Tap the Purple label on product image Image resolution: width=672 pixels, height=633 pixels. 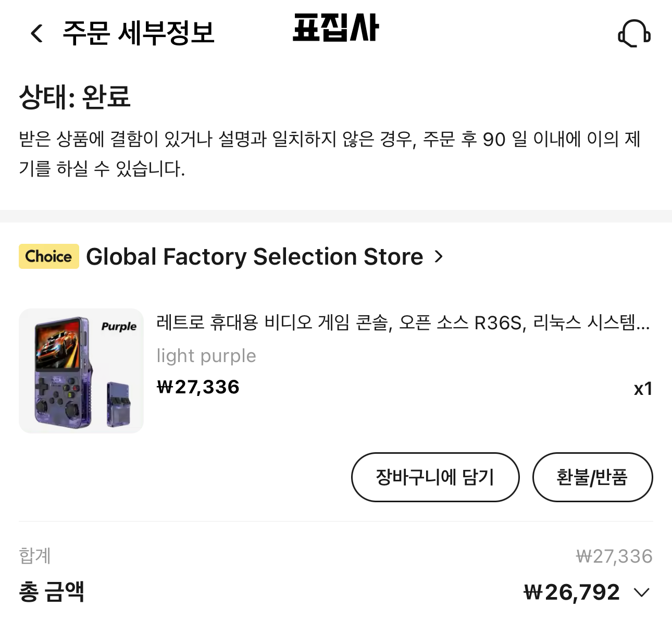[x=118, y=327]
